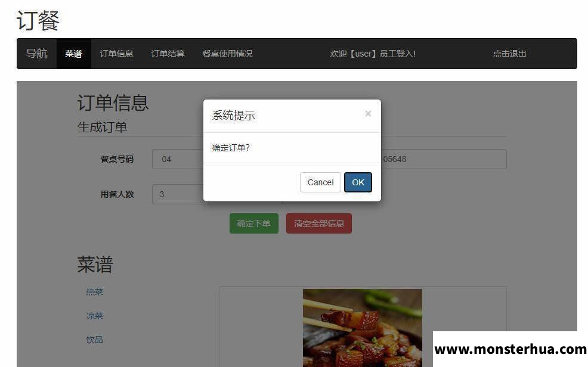Image resolution: width=588 pixels, height=367 pixels.
Task: Click the 餐桌号码 field label
Action: point(117,159)
